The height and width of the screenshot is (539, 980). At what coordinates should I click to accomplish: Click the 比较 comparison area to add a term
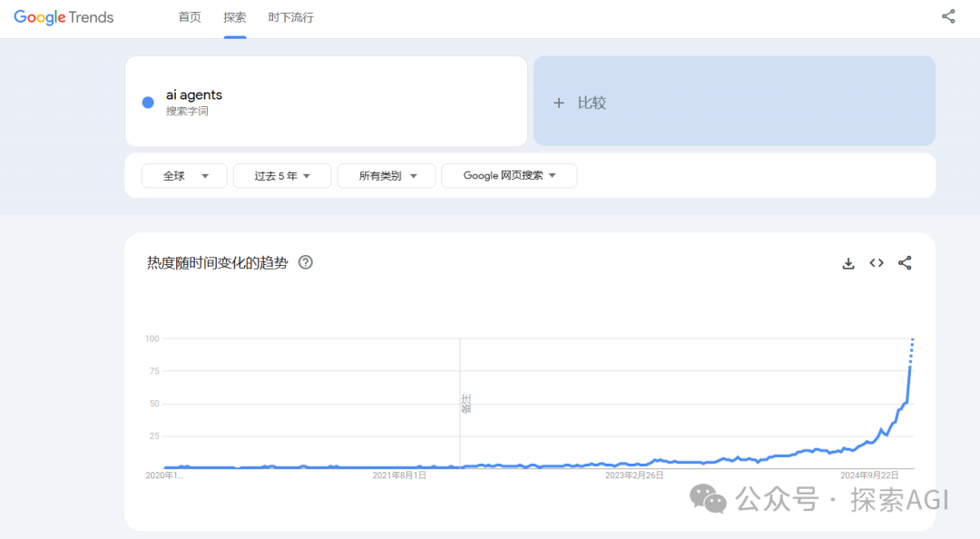click(733, 103)
